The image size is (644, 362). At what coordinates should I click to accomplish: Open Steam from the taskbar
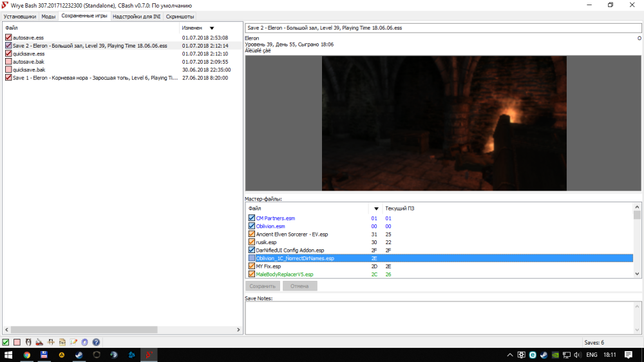click(79, 355)
